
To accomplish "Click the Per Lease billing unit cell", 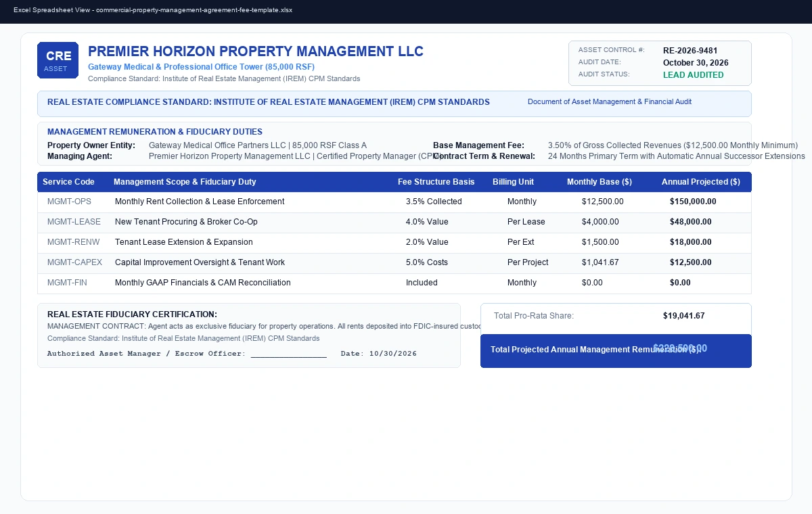I will click(x=526, y=222).
